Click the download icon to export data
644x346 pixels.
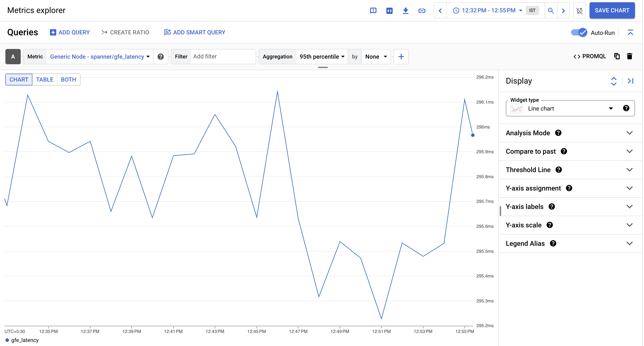point(405,11)
